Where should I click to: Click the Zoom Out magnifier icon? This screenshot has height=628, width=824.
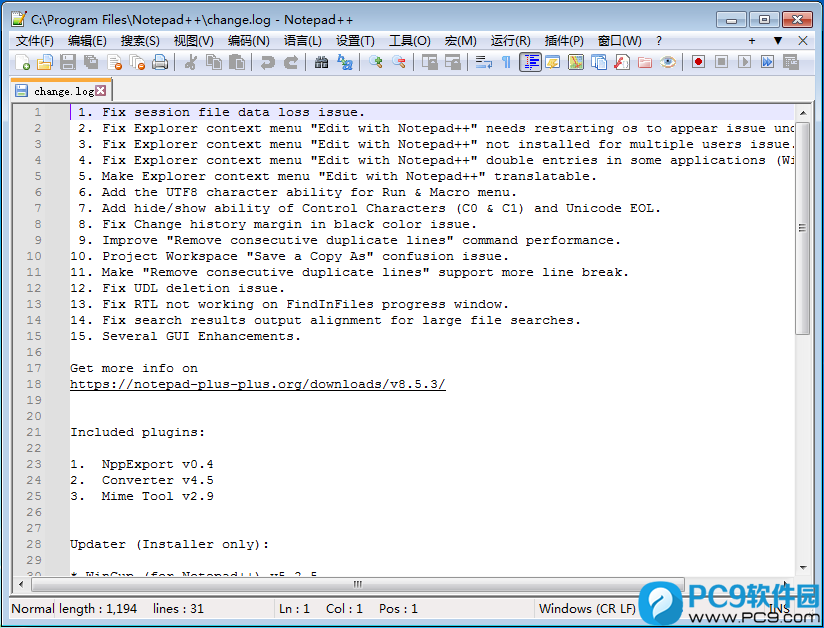[x=398, y=63]
